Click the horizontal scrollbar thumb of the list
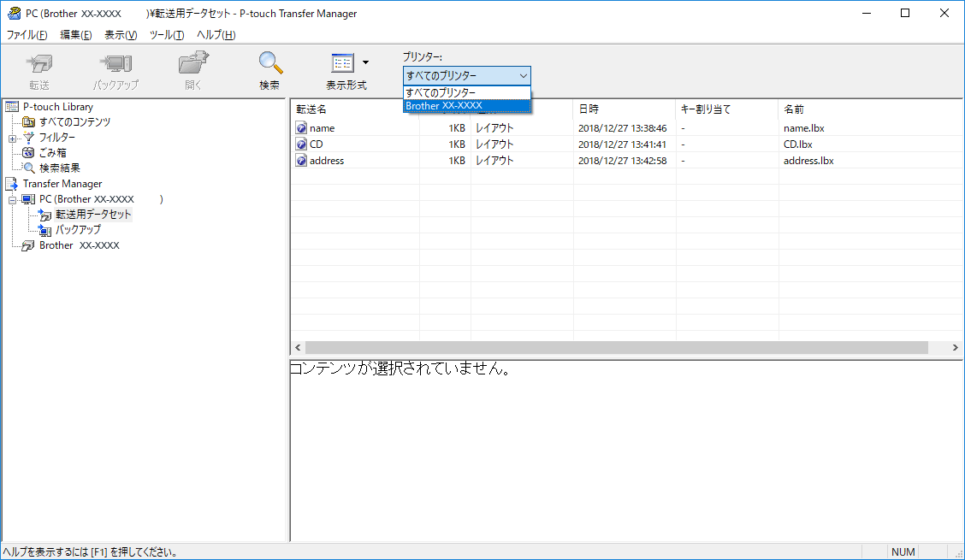965x560 pixels. coord(617,348)
